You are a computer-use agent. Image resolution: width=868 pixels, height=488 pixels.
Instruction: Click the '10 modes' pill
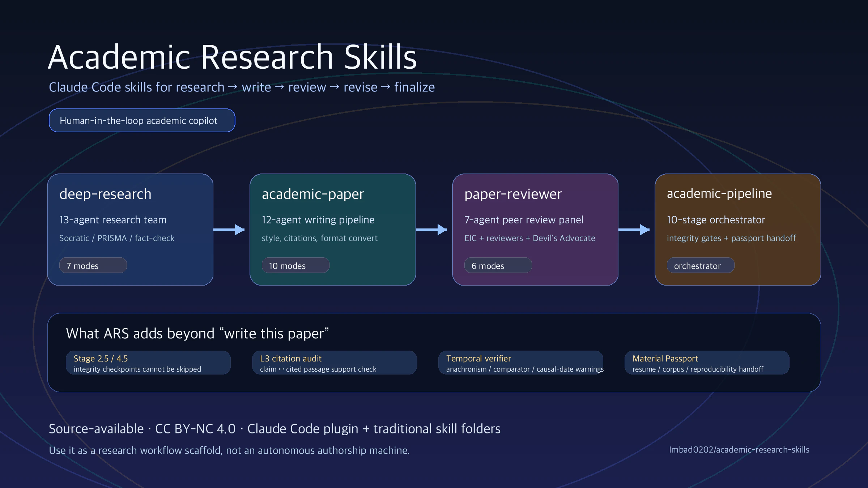point(295,265)
